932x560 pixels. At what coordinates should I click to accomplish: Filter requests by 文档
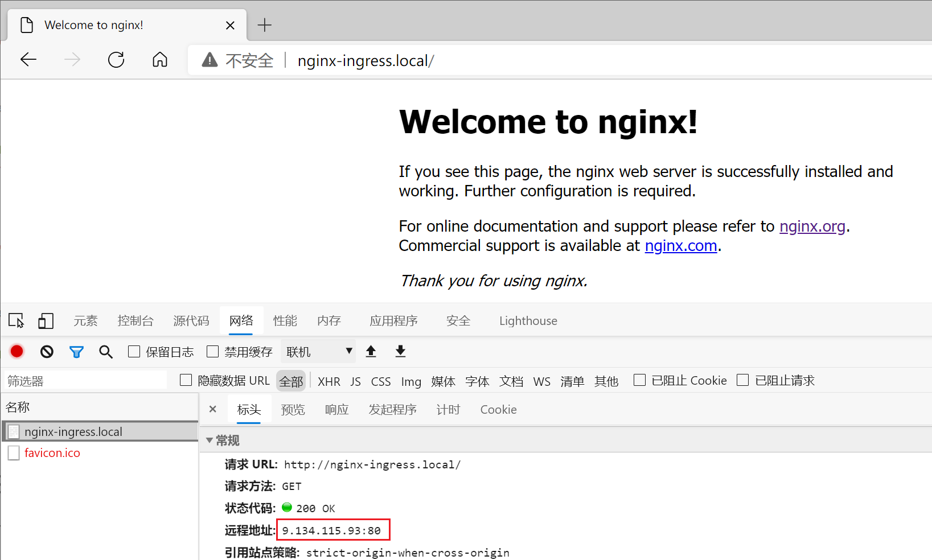click(511, 381)
